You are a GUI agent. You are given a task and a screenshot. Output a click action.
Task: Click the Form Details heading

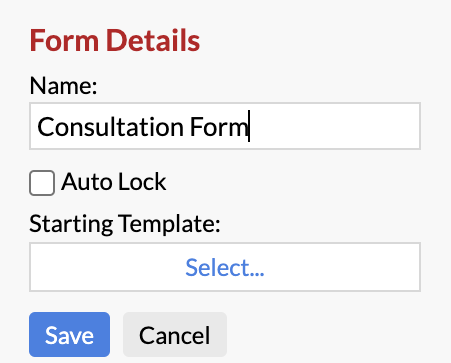coord(115,40)
